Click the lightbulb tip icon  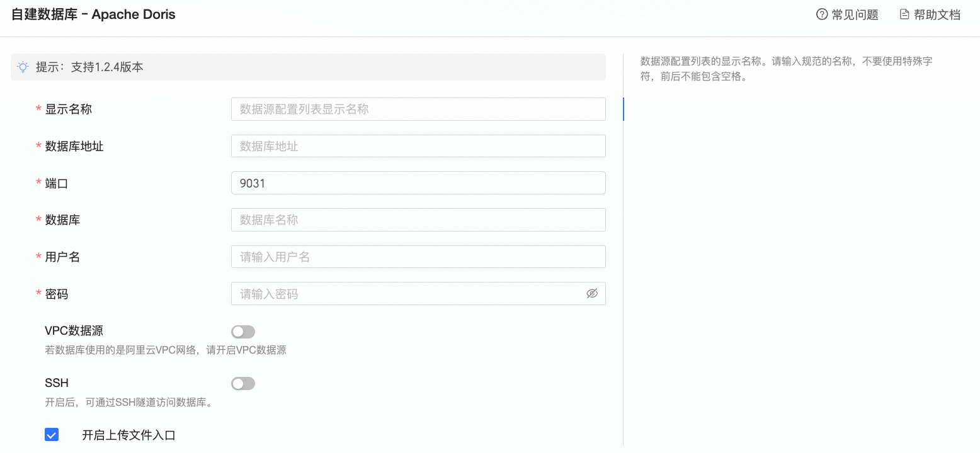23,67
